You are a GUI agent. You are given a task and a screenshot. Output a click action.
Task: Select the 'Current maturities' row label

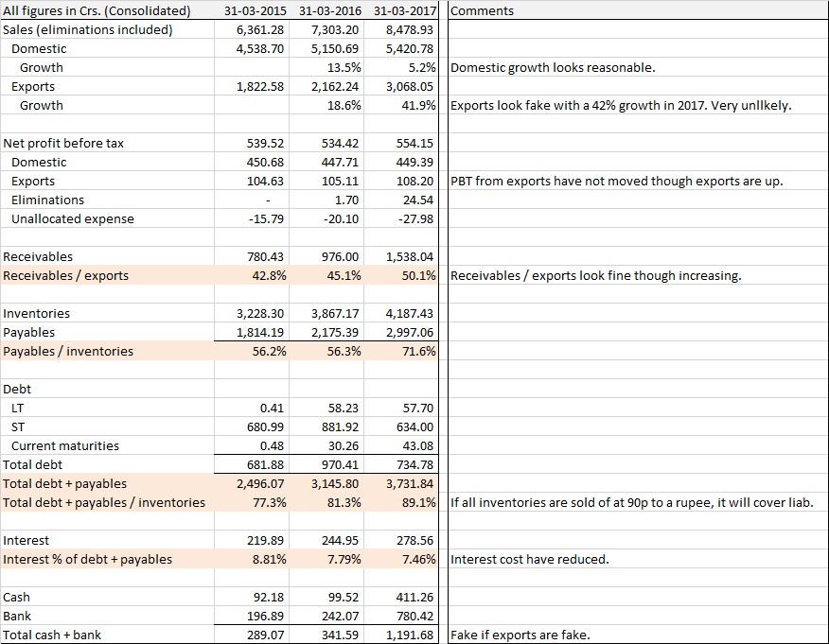[65, 445]
